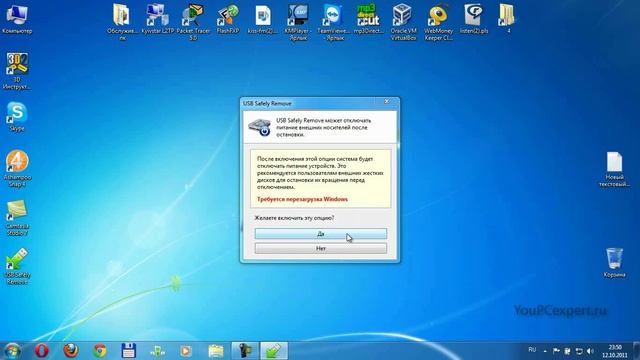Launch Opera from the taskbar
The width and height of the screenshot is (640, 360).
coord(41,351)
